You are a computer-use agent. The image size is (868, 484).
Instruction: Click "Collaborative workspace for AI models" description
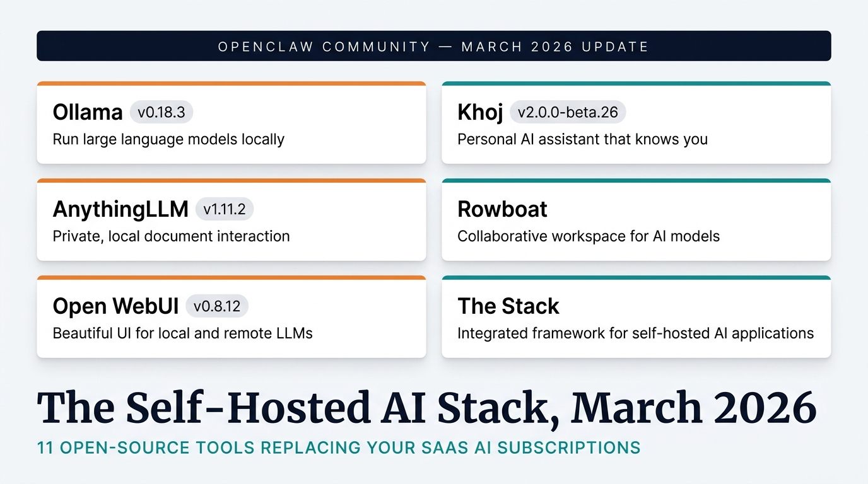click(x=589, y=236)
